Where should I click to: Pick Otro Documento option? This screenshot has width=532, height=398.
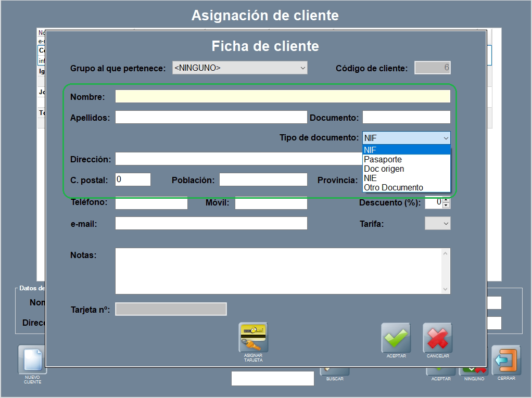point(394,187)
